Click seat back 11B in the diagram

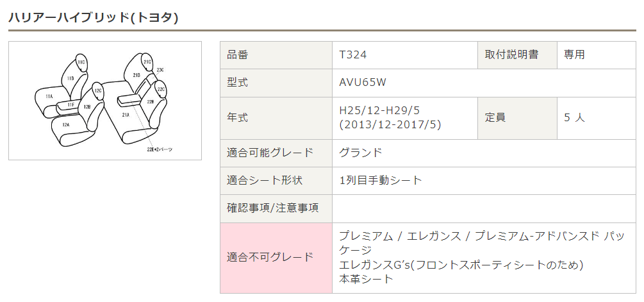70,78
